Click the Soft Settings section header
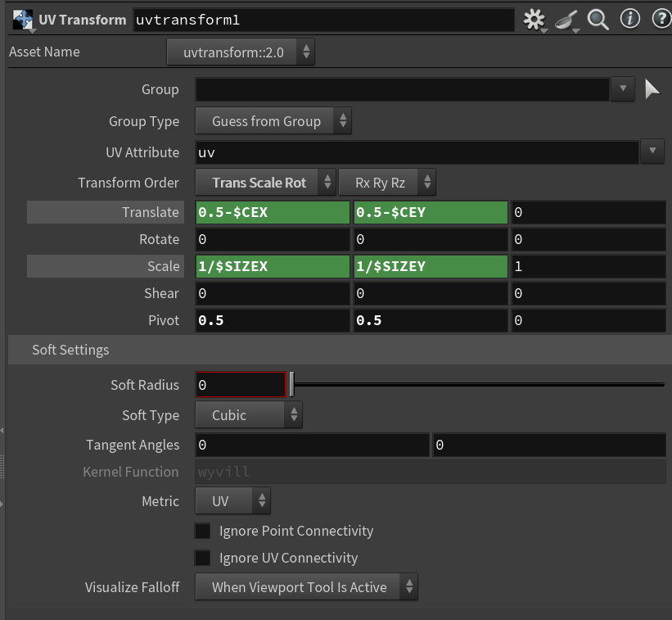 tap(70, 350)
